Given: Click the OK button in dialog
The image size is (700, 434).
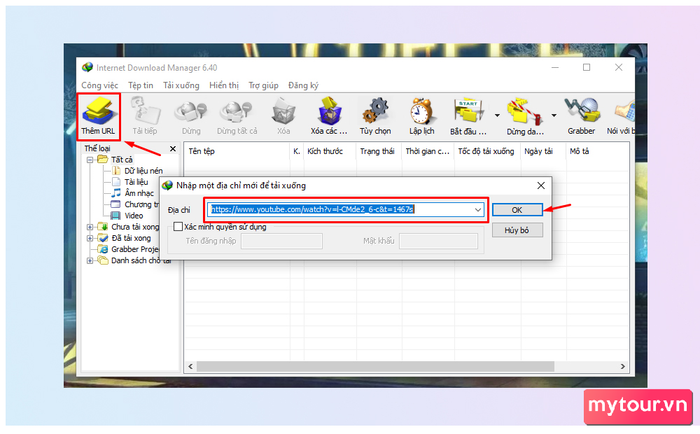Looking at the screenshot, I should tap(517, 210).
